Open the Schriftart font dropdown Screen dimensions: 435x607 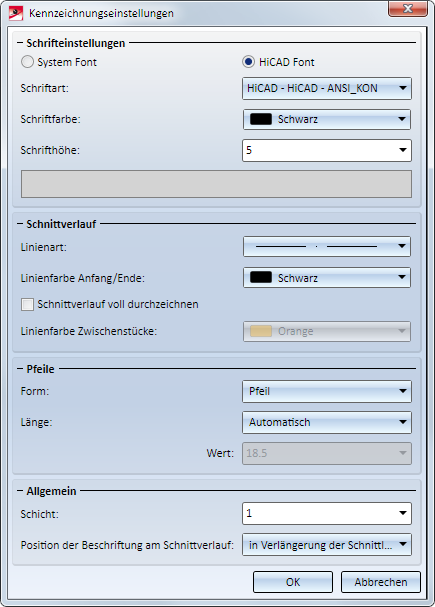327,88
